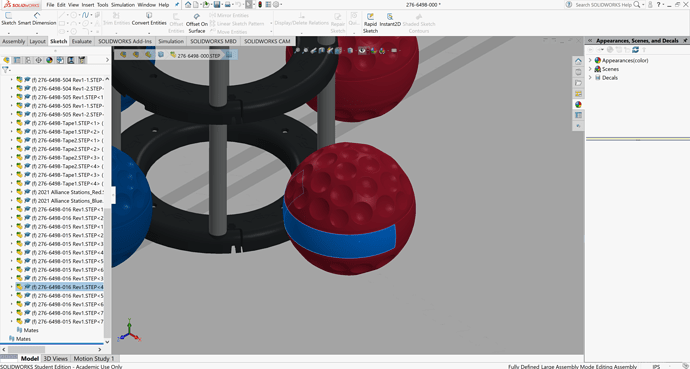Activate Offset On Surface tool
Viewport: 690px width, 369px height.
tap(197, 23)
